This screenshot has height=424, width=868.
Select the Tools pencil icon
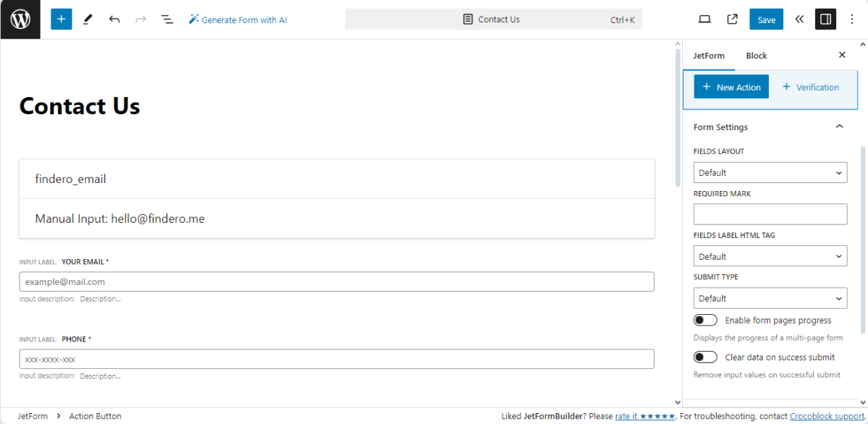click(x=88, y=19)
